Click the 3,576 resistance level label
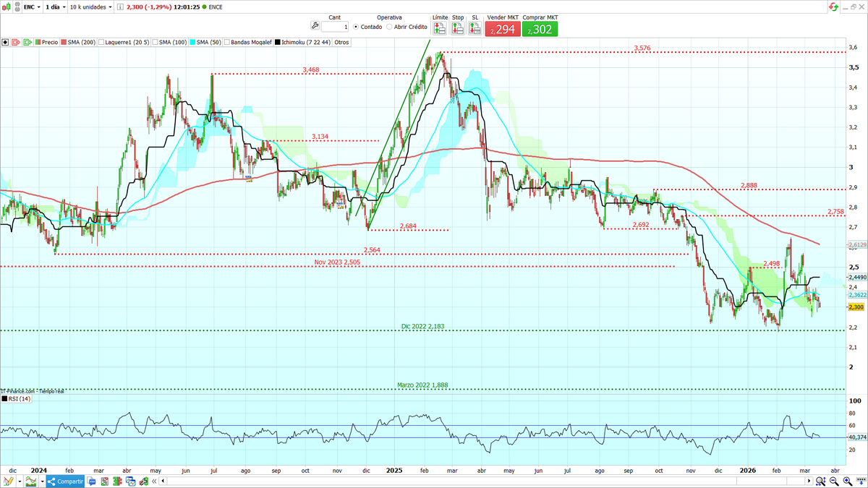The width and height of the screenshot is (868, 488). (642, 48)
